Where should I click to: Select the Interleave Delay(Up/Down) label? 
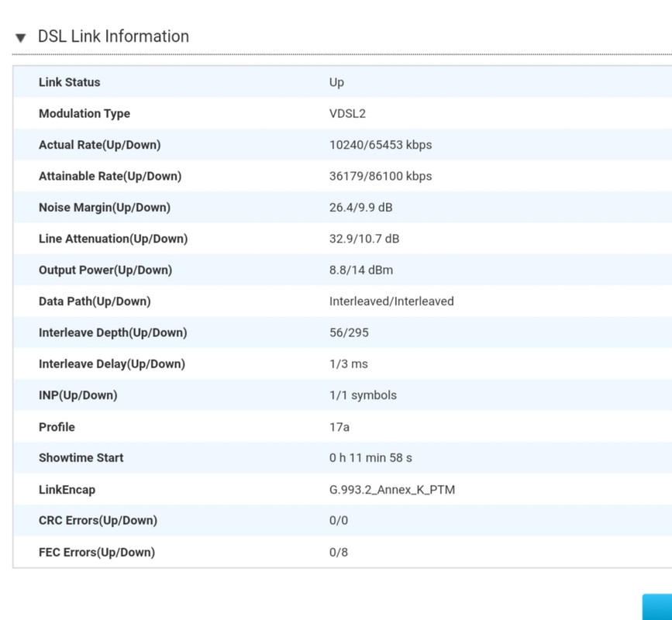(112, 363)
